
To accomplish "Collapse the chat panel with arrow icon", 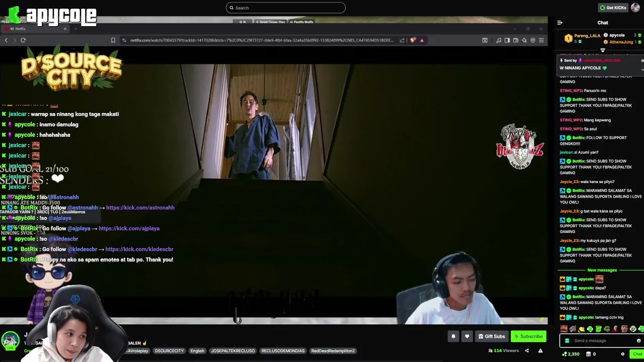I will point(560,23).
